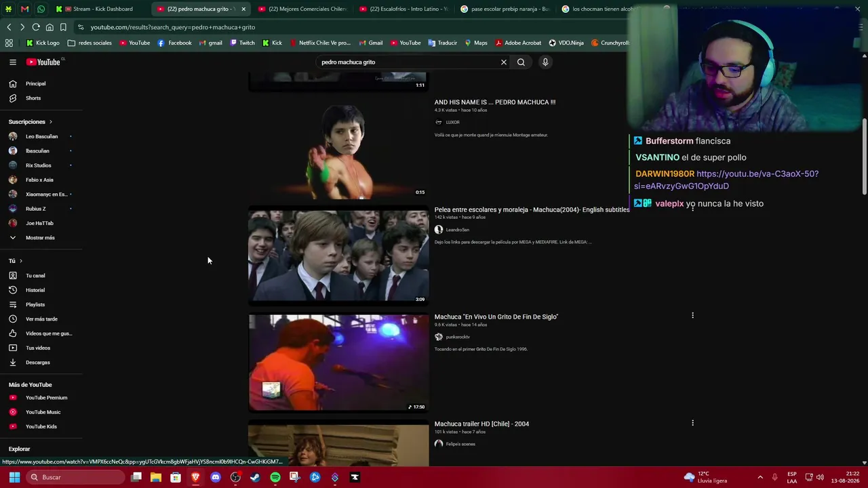Screen dimensions: 868x488
Task: Expand Mostrar más subscriptions
Action: click(x=41, y=238)
